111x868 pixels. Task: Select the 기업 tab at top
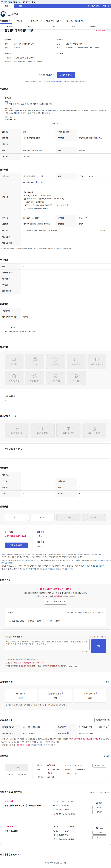point(21,6)
